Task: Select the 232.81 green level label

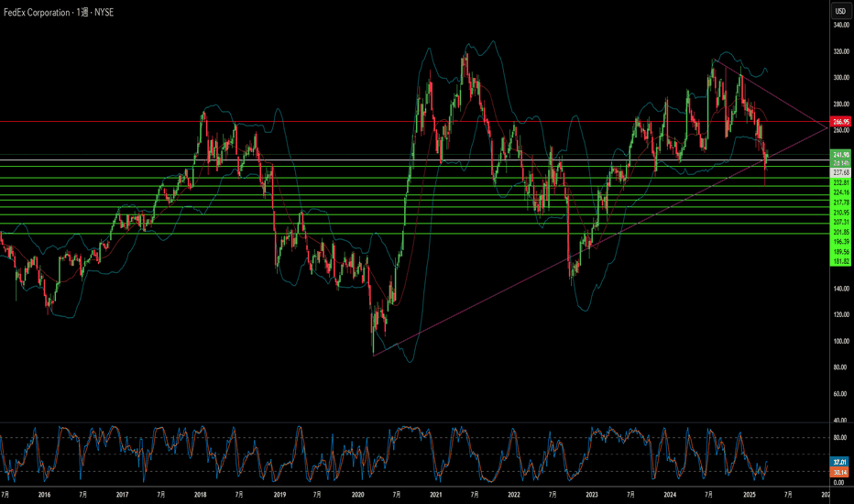Action: point(840,182)
